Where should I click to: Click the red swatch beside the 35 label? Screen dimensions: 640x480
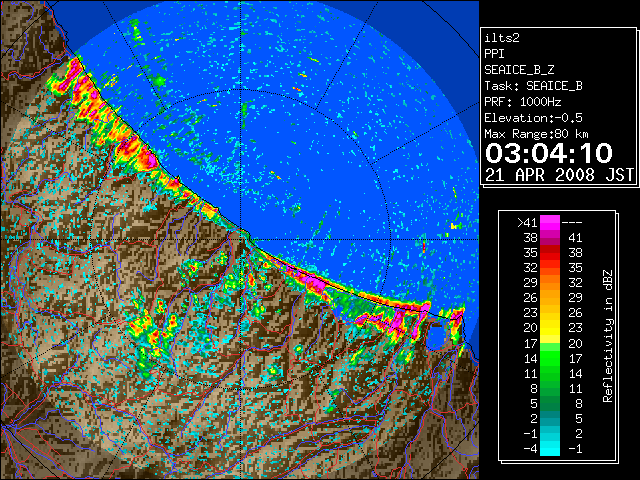click(550, 253)
